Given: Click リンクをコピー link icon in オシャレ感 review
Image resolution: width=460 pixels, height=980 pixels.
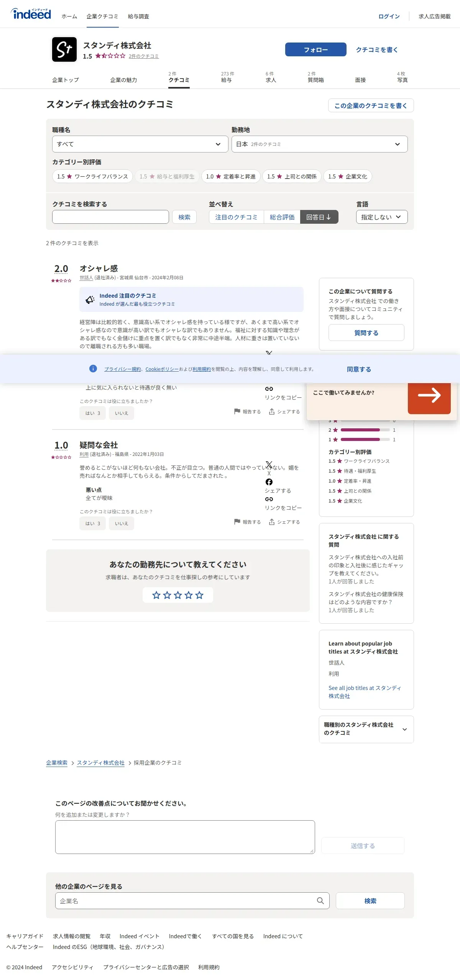Looking at the screenshot, I should click(x=269, y=389).
